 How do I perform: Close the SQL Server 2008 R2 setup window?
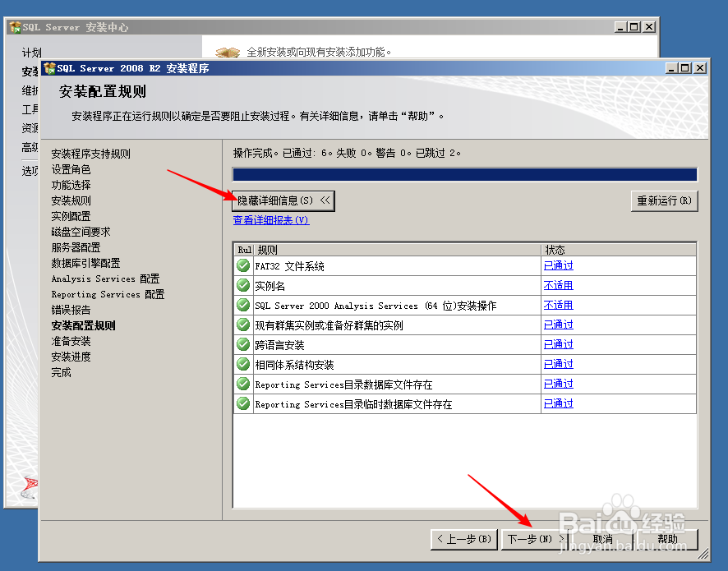tap(700, 68)
